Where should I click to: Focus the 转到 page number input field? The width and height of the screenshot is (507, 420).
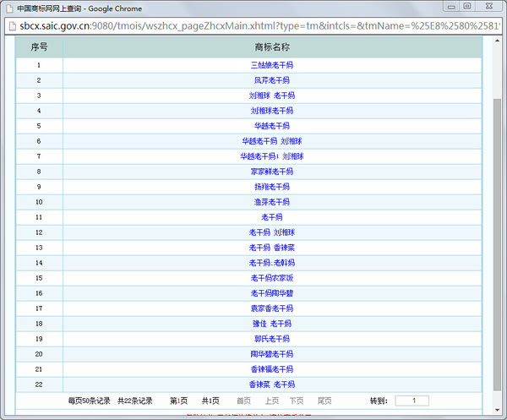[412, 401]
